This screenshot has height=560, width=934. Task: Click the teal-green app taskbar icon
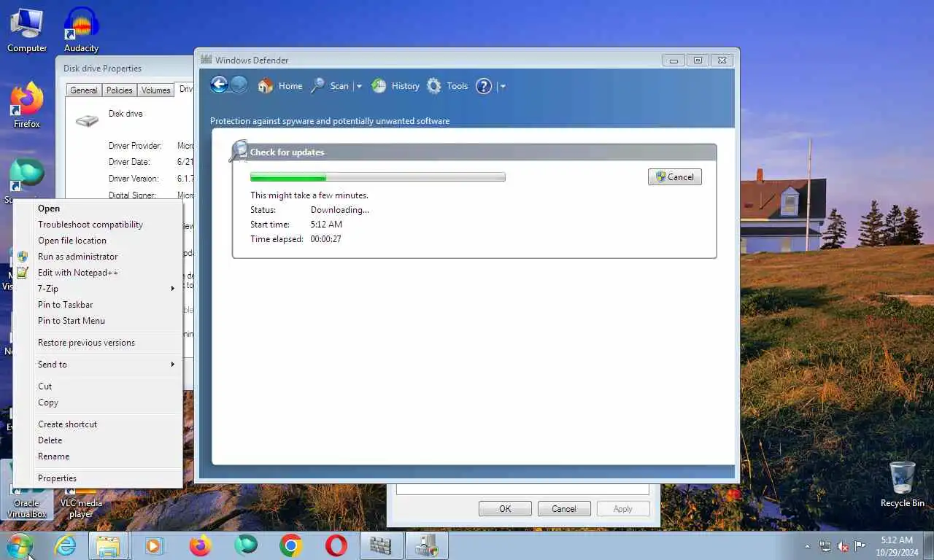pyautogui.click(x=246, y=545)
